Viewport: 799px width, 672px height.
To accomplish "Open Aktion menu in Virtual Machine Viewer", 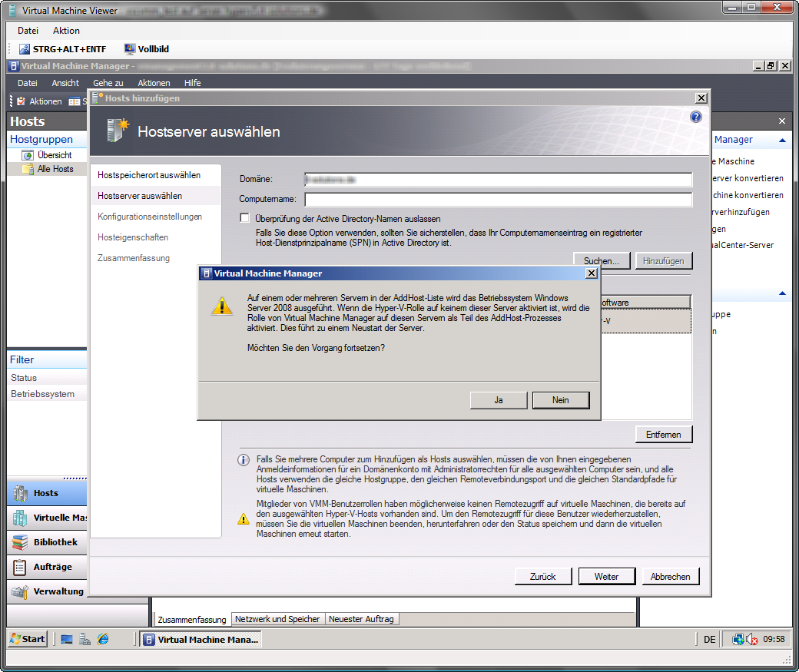I will [x=66, y=31].
